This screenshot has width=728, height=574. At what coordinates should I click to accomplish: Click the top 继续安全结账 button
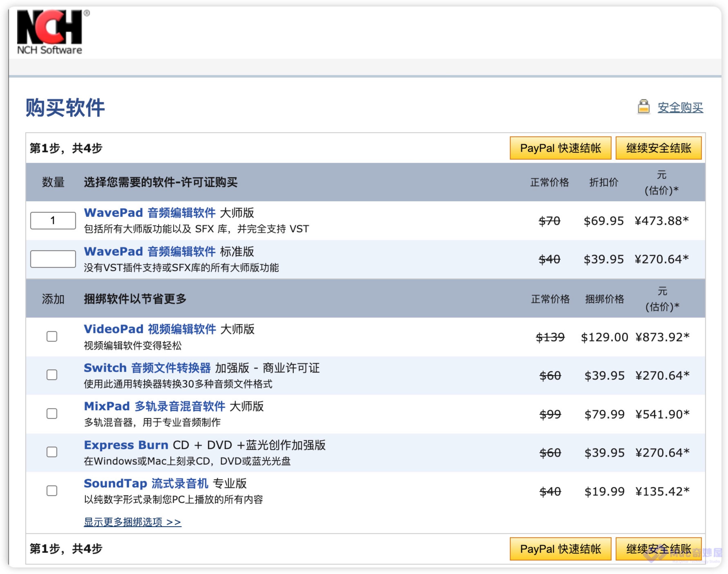pos(658,148)
